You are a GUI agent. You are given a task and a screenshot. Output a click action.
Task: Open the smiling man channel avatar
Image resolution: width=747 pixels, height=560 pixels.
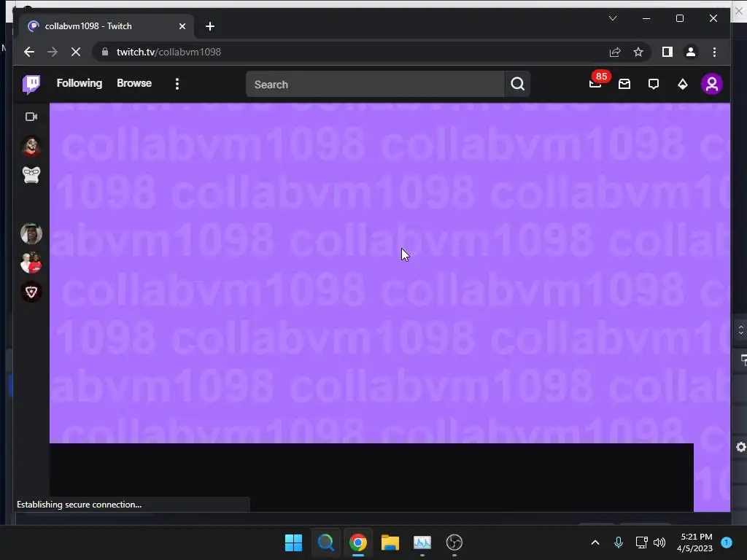[31, 234]
